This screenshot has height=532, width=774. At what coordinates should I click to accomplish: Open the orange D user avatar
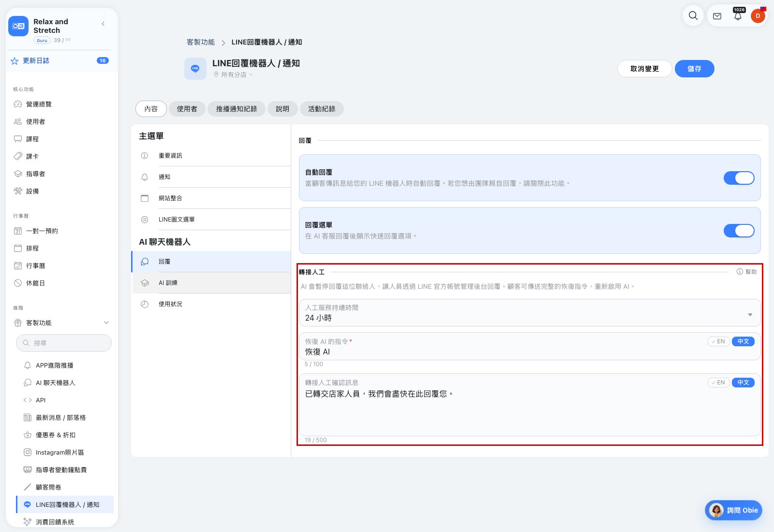(758, 16)
